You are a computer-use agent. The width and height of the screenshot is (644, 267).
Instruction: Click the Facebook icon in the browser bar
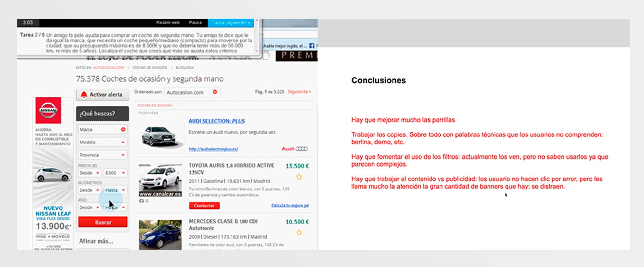pyautogui.click(x=312, y=46)
